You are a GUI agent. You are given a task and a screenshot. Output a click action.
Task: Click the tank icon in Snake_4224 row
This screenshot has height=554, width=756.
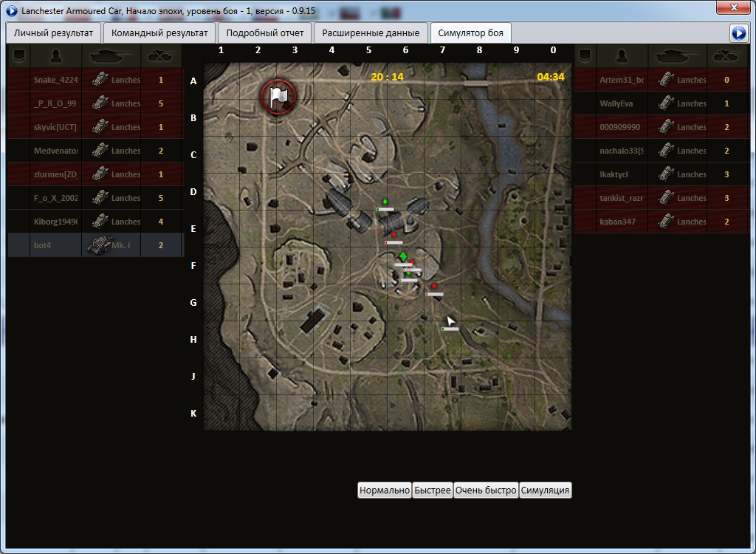(100, 79)
